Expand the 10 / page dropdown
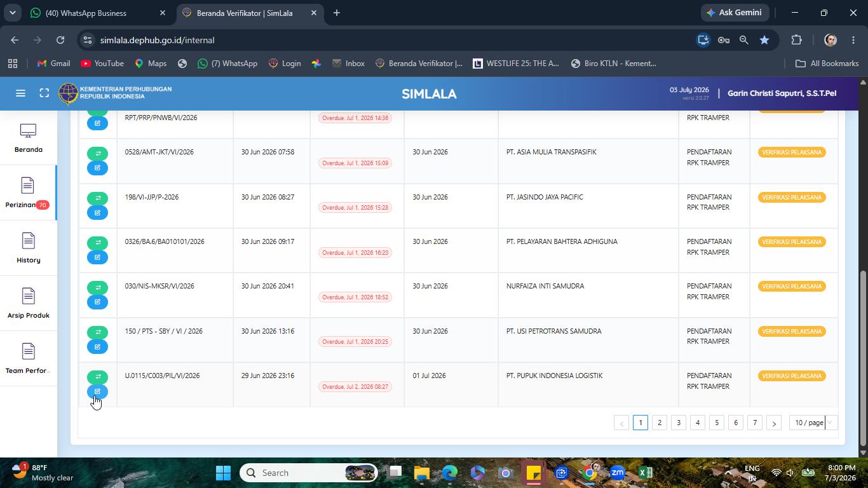The image size is (868, 488). [813, 423]
